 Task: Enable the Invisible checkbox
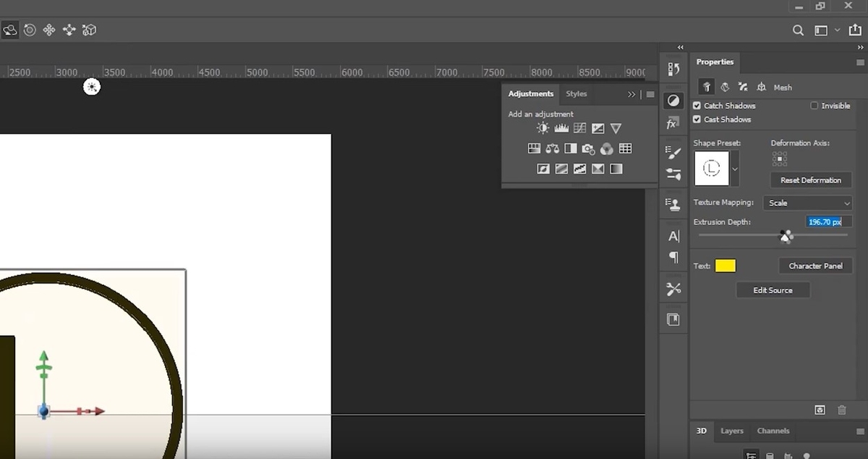click(x=814, y=106)
